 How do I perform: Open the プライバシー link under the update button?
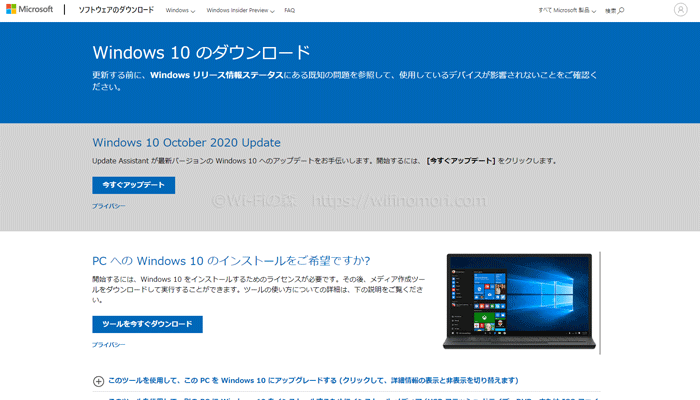[x=108, y=206]
